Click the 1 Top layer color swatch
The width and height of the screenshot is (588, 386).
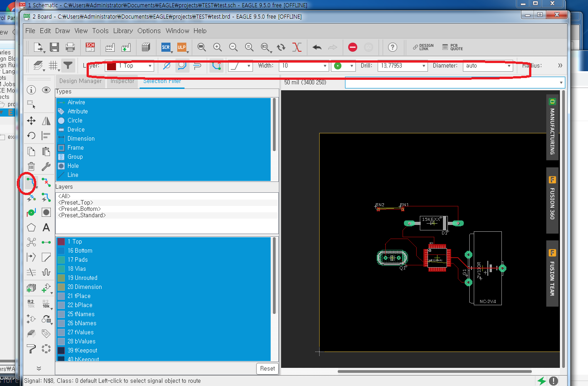(x=61, y=242)
